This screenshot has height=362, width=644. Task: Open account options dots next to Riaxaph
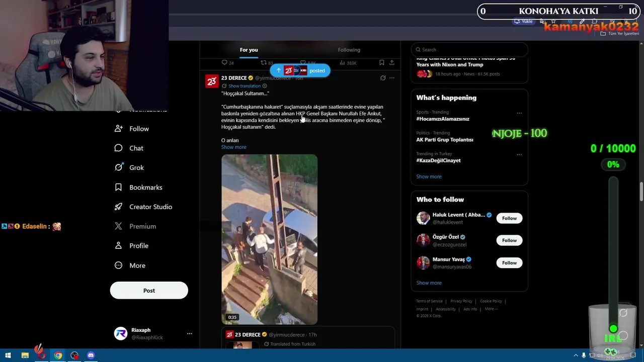coord(190,334)
